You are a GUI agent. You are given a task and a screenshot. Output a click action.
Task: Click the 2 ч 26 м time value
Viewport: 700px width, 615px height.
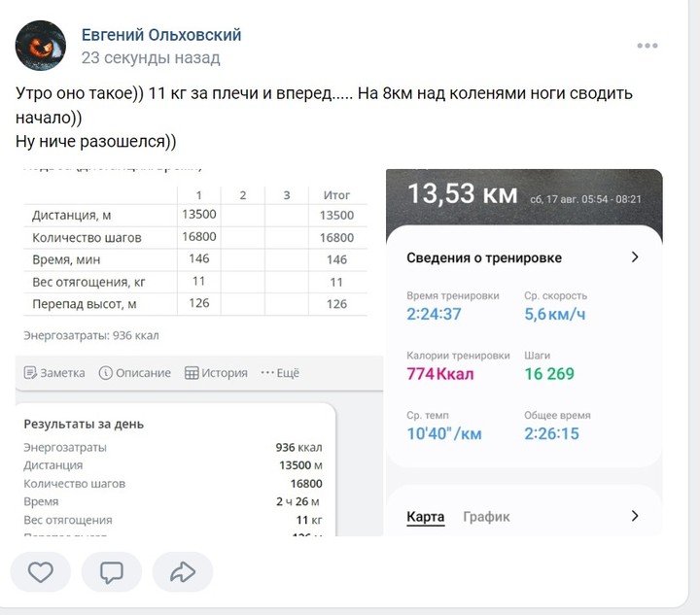point(298,501)
